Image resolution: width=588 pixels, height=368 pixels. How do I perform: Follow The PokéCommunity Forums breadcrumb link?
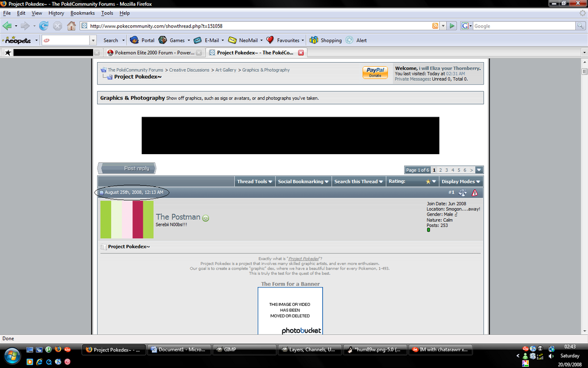pos(136,70)
